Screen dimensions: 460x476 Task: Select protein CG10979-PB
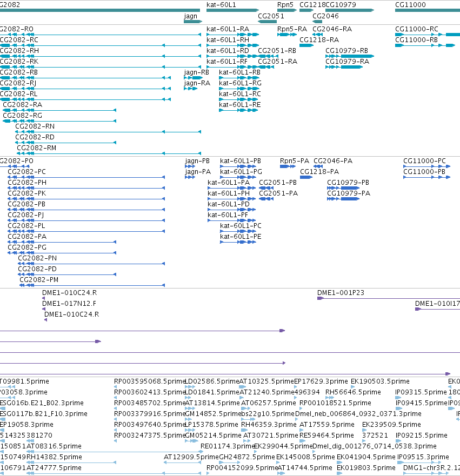pos(348,183)
